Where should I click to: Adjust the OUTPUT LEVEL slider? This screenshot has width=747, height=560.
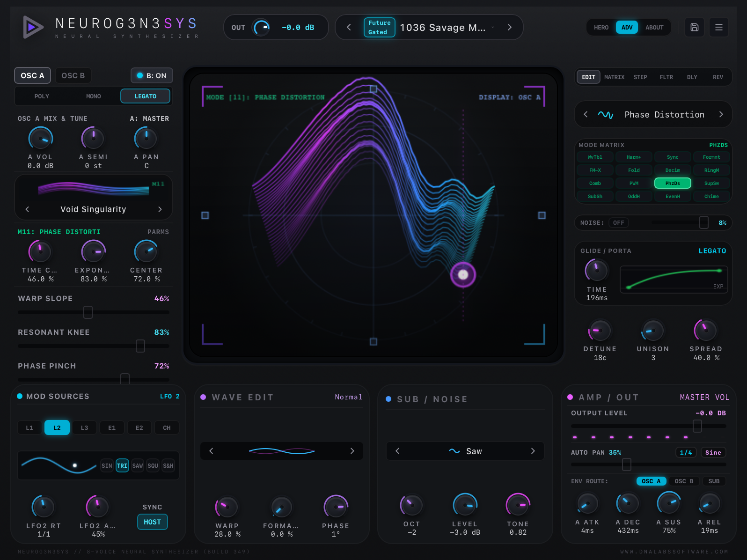[x=648, y=426]
